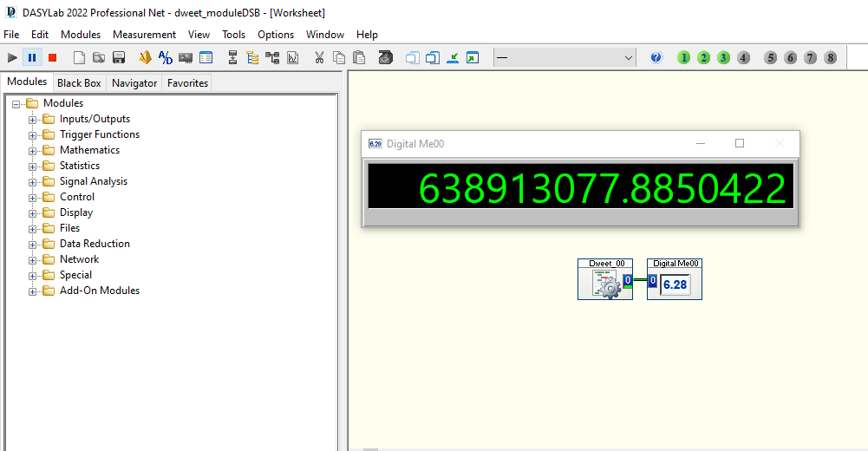Click the dark hierarchy diagram toolbar icon
Screen dimensions: 868x451
pos(272,57)
